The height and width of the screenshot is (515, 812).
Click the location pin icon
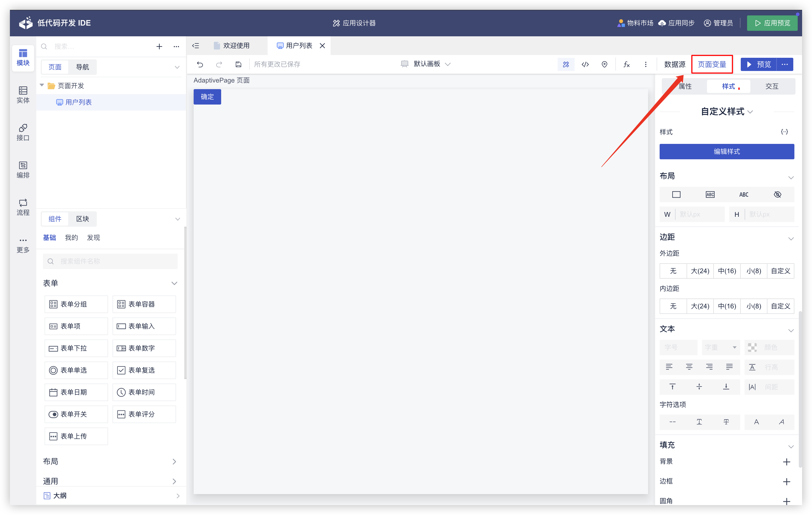coord(604,64)
